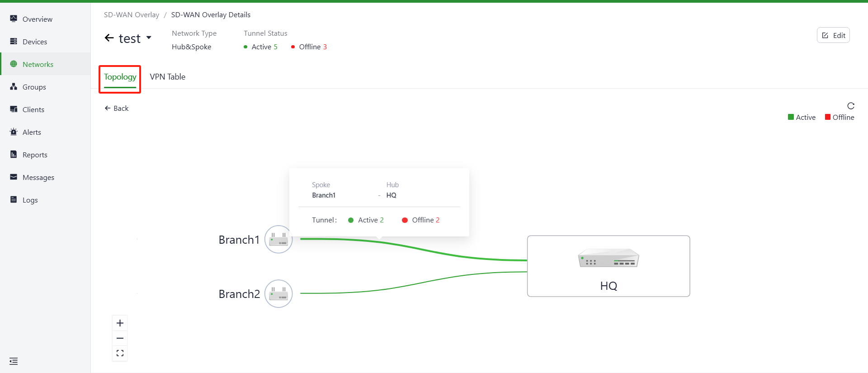Image resolution: width=868 pixels, height=373 pixels.
Task: Click the Edit button
Action: pos(833,35)
